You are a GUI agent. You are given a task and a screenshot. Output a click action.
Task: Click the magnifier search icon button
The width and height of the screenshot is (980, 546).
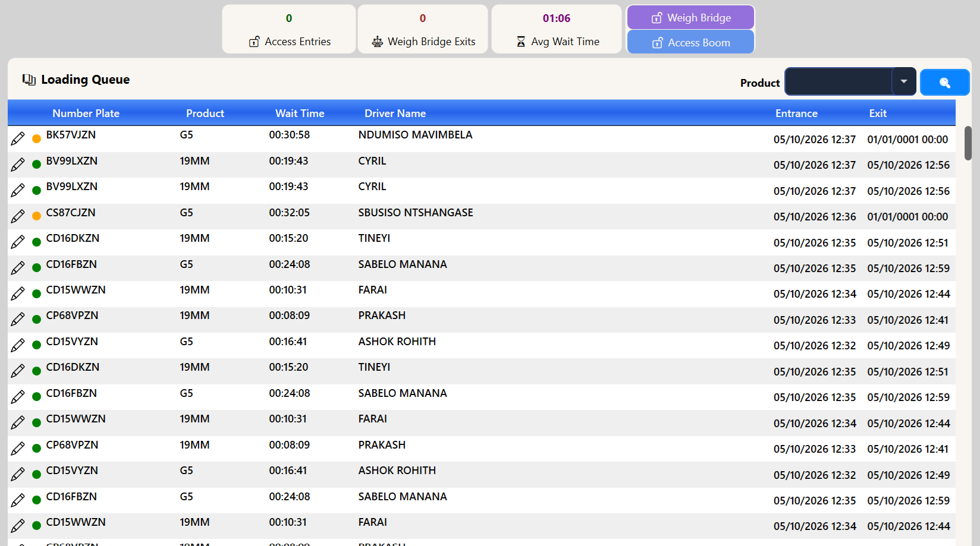click(x=944, y=83)
